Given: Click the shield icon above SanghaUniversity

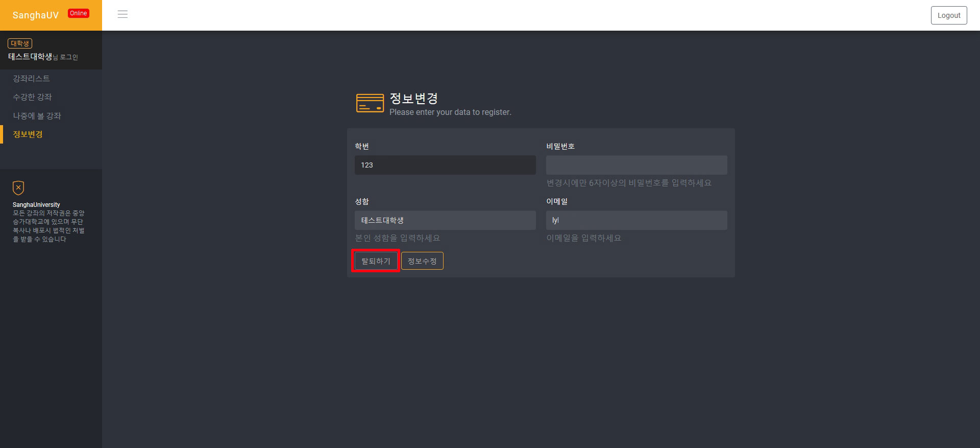Looking at the screenshot, I should [x=18, y=187].
